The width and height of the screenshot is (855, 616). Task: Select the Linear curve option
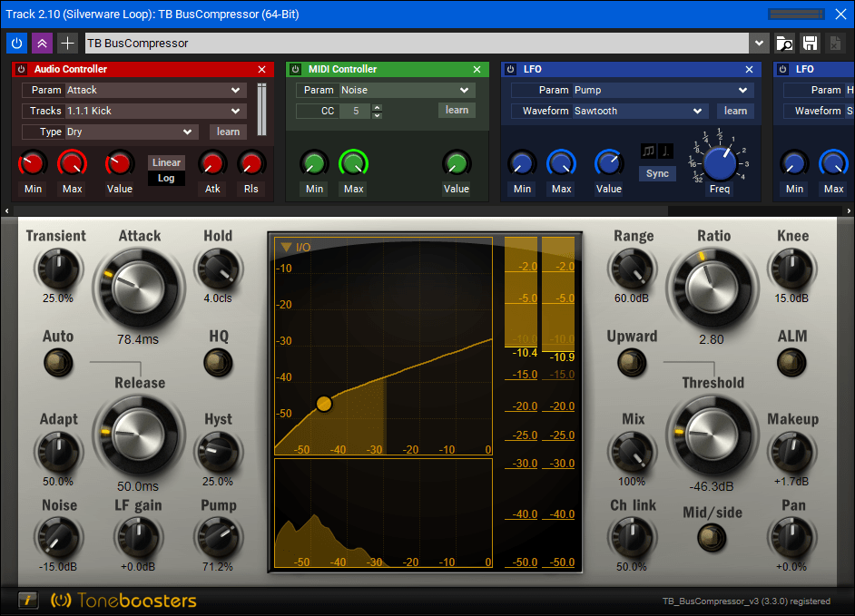[166, 162]
